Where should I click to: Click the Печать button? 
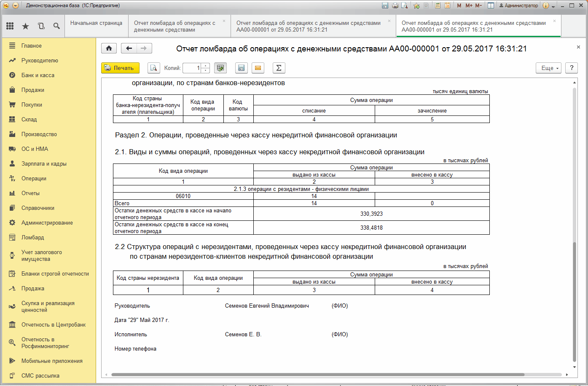pos(120,68)
